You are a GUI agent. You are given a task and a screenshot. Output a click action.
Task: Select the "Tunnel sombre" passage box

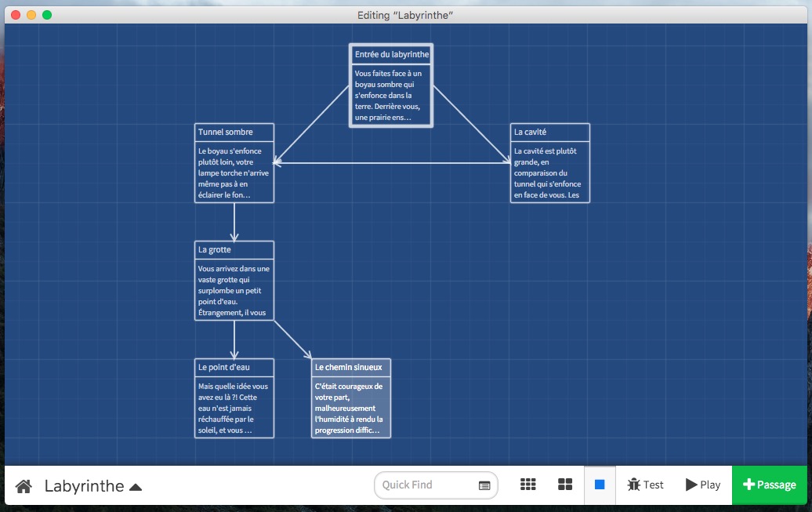[x=234, y=163]
